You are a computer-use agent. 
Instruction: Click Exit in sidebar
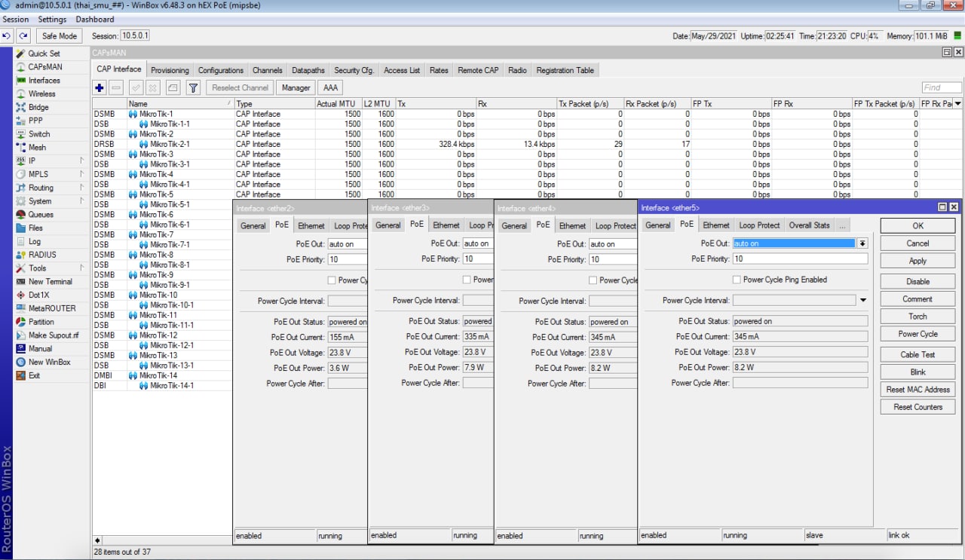(x=34, y=375)
